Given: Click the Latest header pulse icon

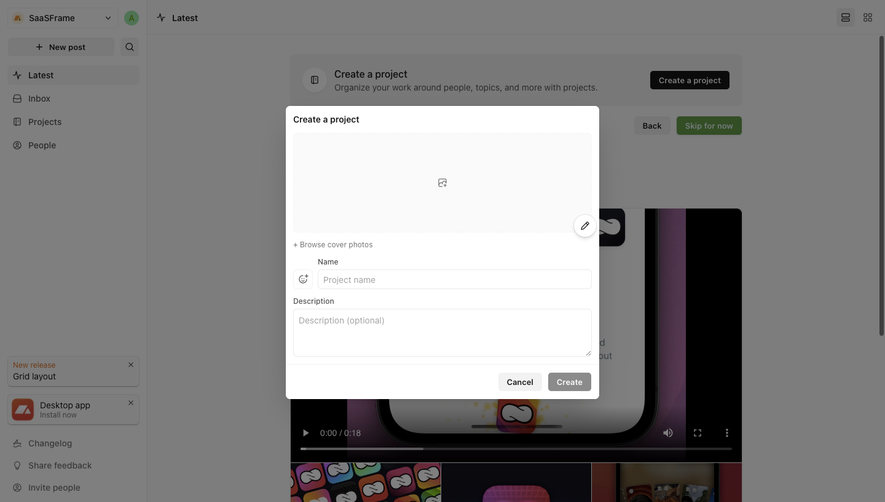Looking at the screenshot, I should point(161,18).
